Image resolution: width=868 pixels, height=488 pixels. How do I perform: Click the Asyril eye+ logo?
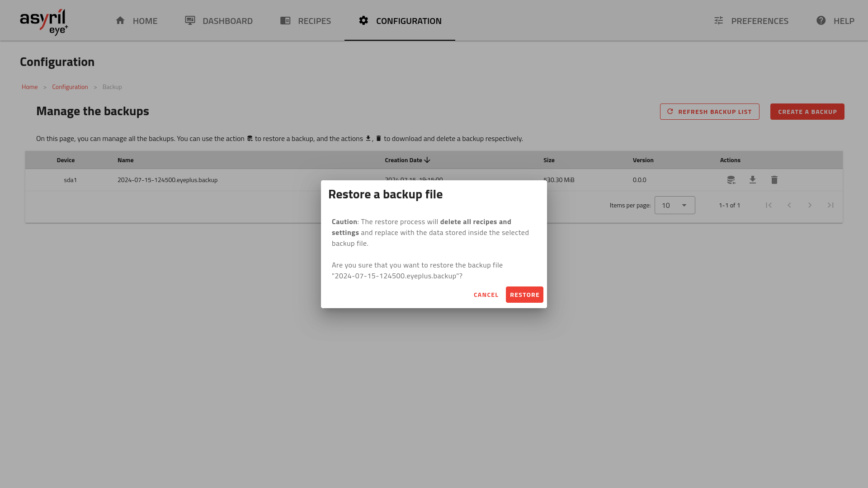click(x=44, y=21)
